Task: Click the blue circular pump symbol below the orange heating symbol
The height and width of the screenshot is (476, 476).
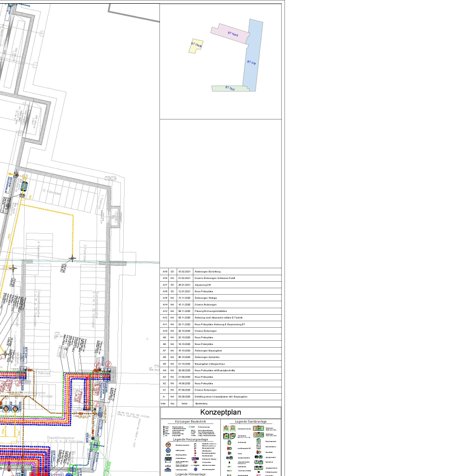Action: pos(167,450)
